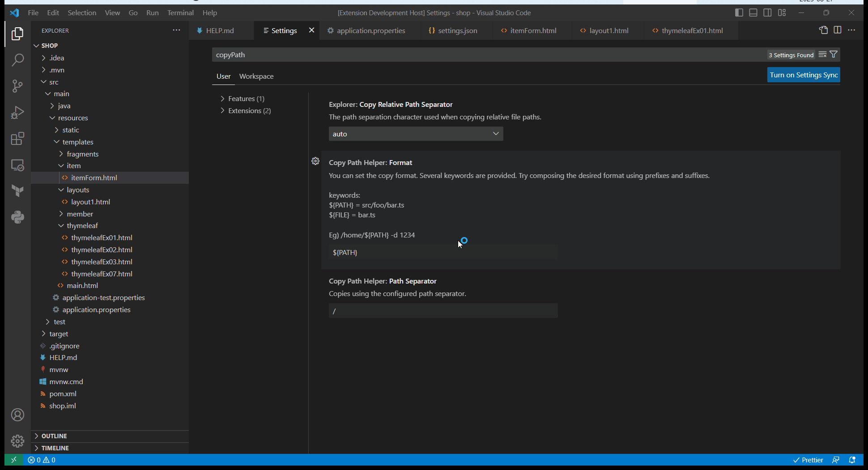The height and width of the screenshot is (470, 868).
Task: Select the User settings tab
Action: click(223, 76)
